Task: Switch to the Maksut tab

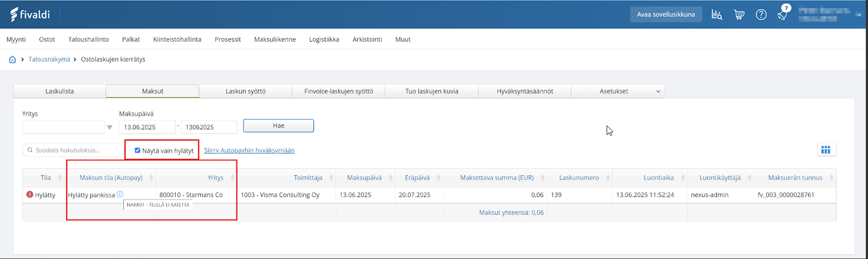Action: pos(153,91)
